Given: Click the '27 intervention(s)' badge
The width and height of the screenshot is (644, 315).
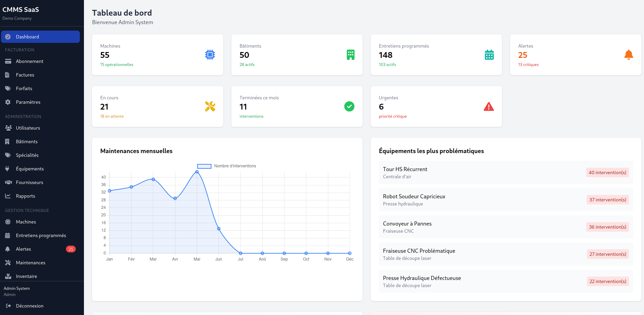Looking at the screenshot, I should click(608, 254).
